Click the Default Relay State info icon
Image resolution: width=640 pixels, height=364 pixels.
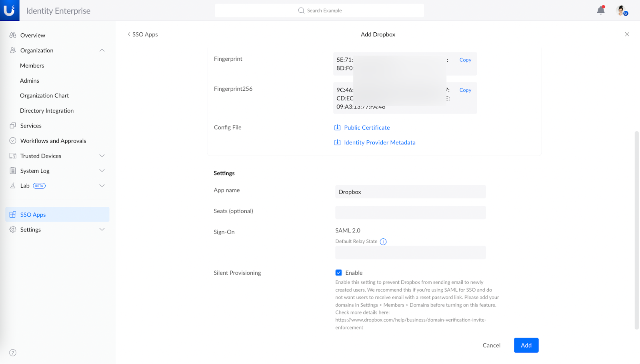pyautogui.click(x=383, y=242)
